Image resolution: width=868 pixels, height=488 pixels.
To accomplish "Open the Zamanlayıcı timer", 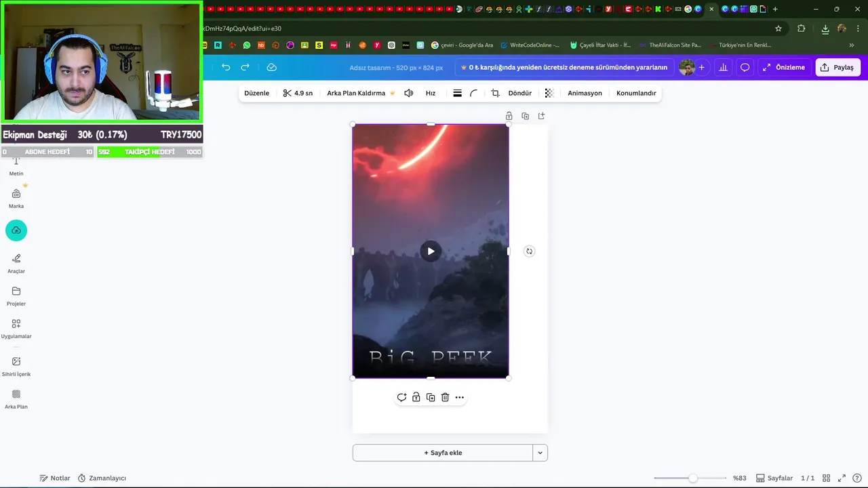I will pyautogui.click(x=102, y=478).
